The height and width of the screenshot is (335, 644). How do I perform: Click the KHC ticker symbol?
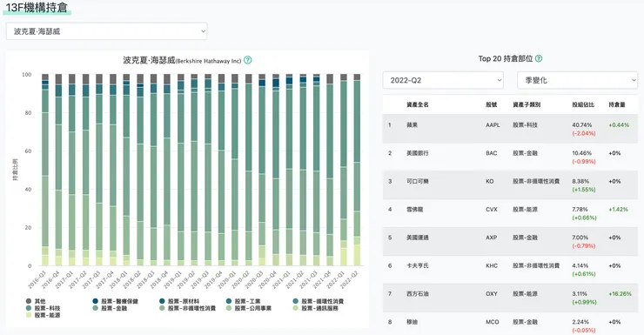pos(492,265)
